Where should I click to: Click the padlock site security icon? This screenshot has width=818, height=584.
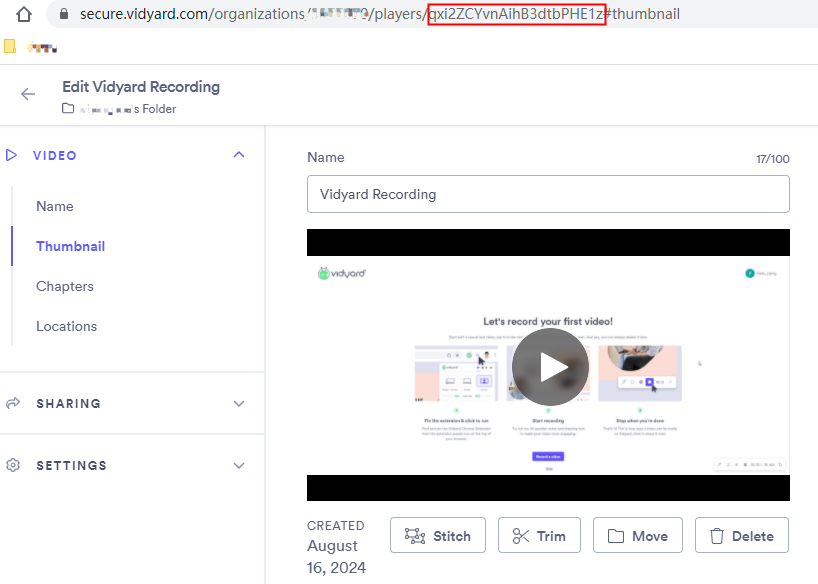click(x=65, y=15)
